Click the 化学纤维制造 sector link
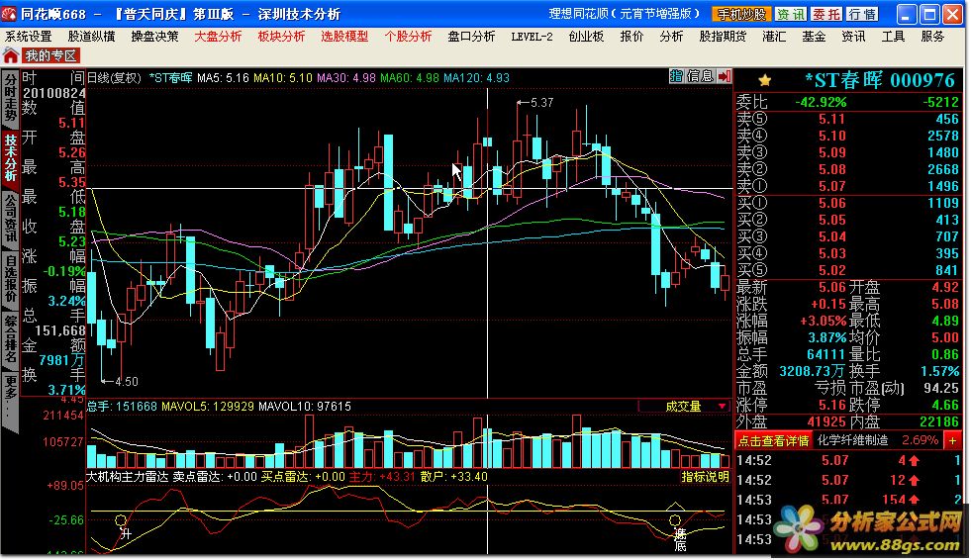This screenshot has height=560, width=971. click(853, 440)
